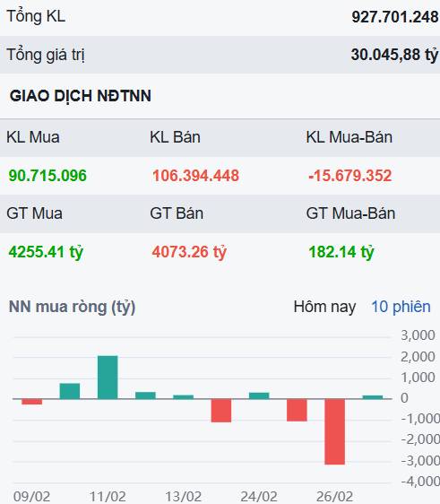Click the 24/02 axis date label

pos(259,497)
